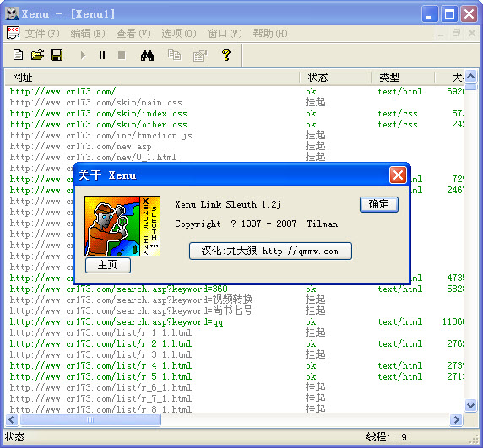
Task: Click text/css type of index.css row
Action: click(398, 114)
